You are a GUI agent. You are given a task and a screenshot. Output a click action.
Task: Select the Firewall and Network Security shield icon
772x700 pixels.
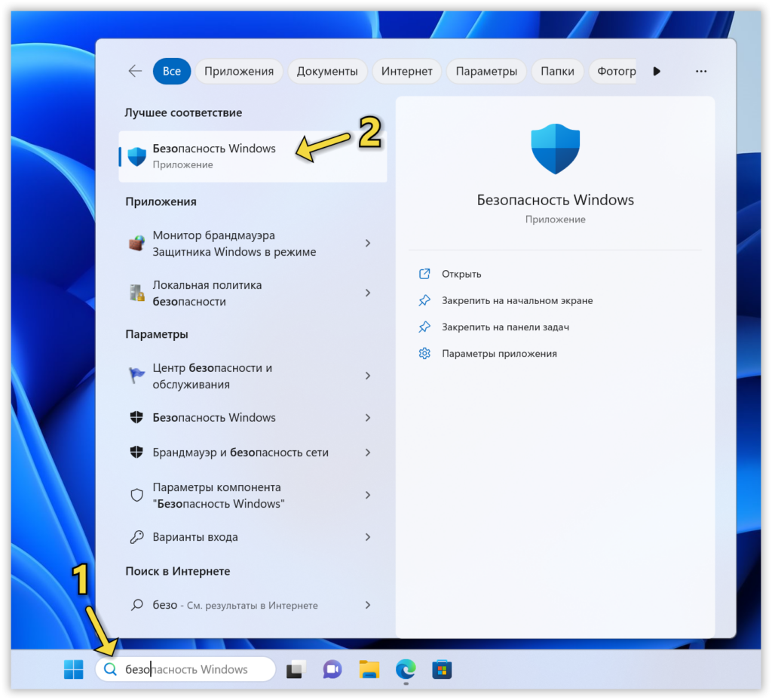coord(136,452)
